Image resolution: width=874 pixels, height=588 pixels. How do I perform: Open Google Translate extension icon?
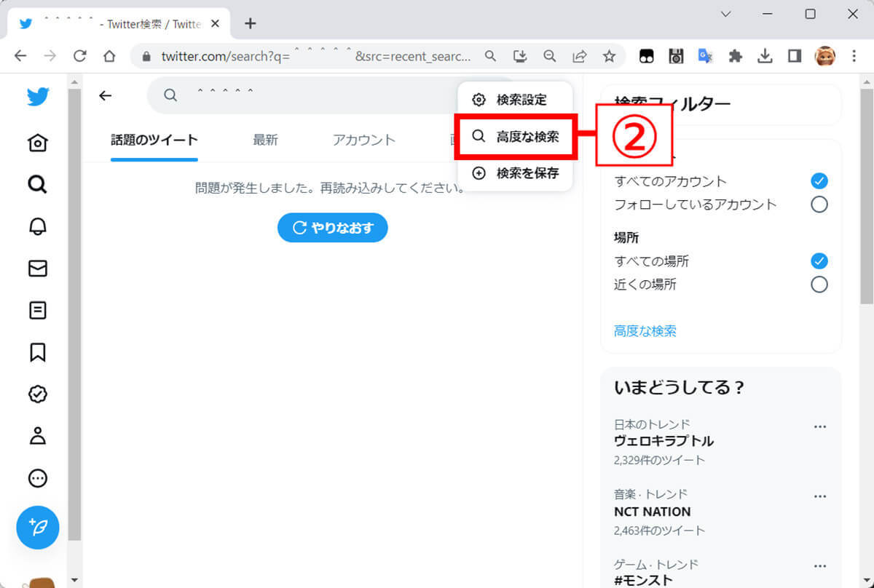pyautogui.click(x=705, y=56)
